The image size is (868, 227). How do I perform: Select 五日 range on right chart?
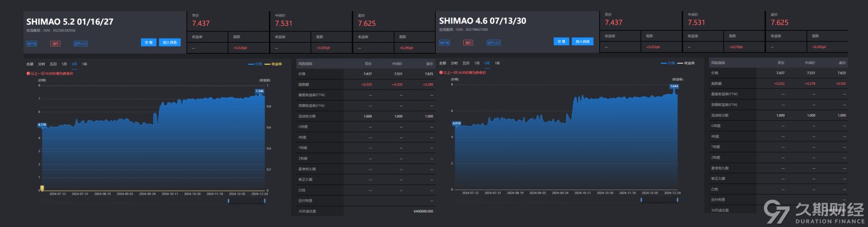coord(466,64)
